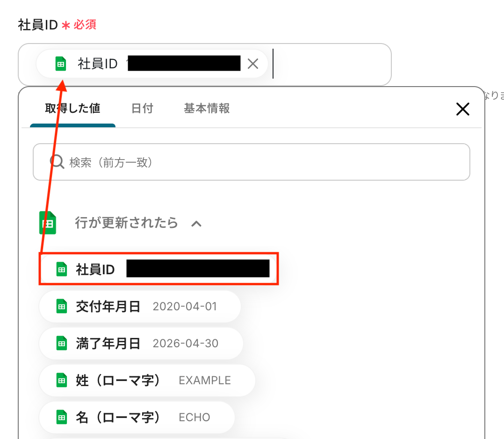Focus the 検索（前方一致） search field

(x=252, y=162)
